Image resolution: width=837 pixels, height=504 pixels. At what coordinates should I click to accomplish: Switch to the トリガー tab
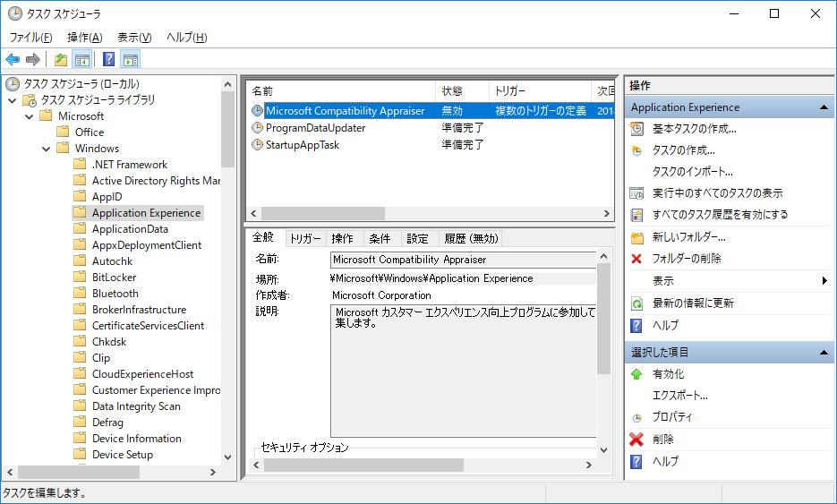click(x=305, y=239)
